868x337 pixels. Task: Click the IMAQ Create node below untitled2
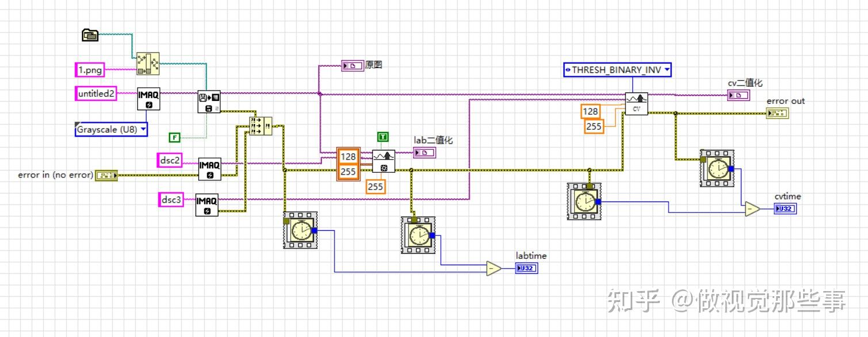point(148,99)
